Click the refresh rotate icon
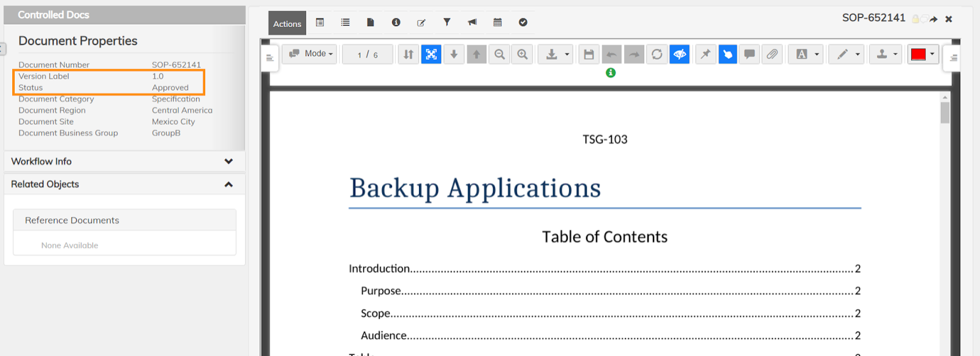Image resolution: width=980 pixels, height=356 pixels. [x=657, y=54]
